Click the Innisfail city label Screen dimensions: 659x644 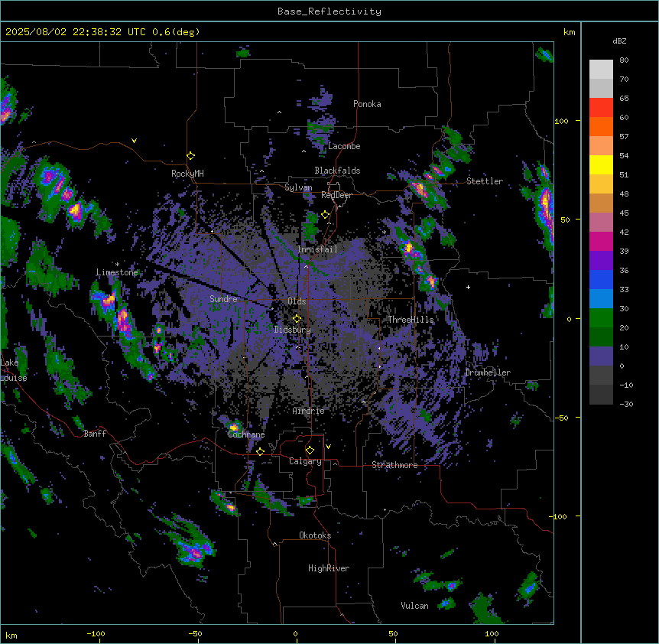317,249
